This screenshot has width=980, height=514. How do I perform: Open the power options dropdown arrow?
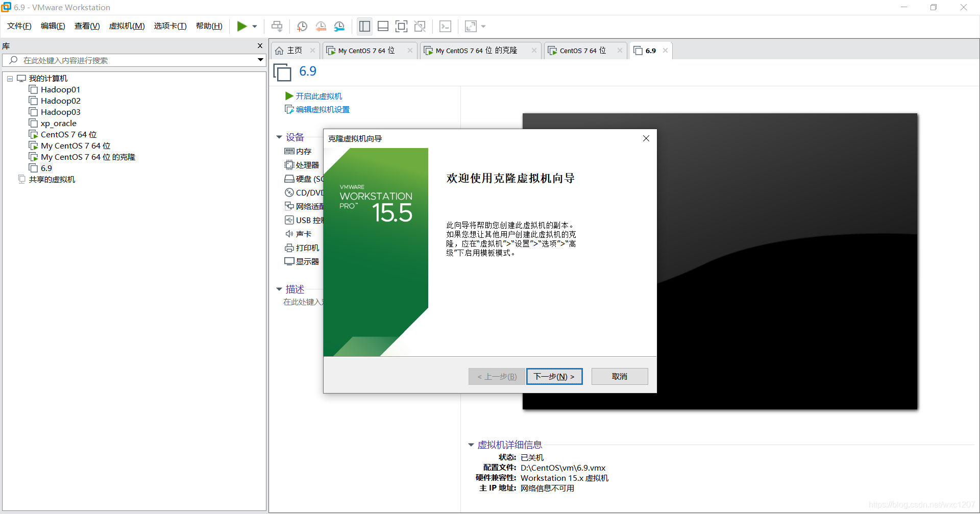point(255,27)
